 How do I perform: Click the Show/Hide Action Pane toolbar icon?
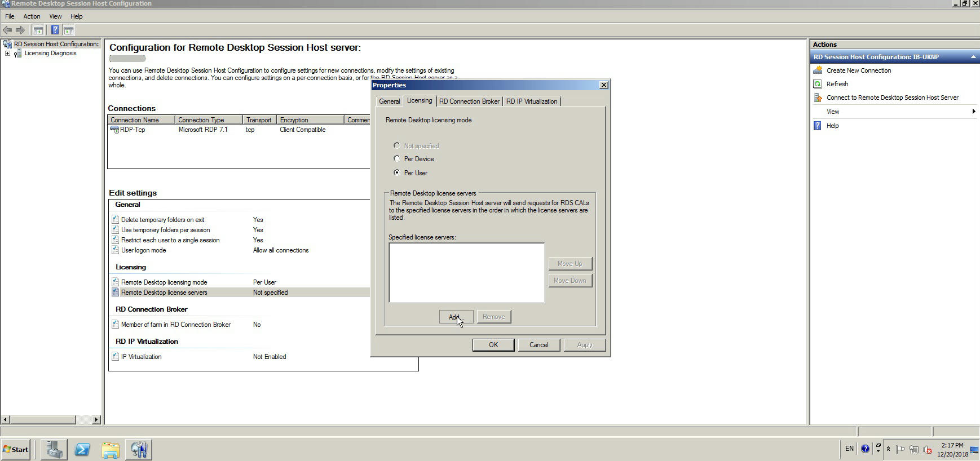click(x=69, y=30)
